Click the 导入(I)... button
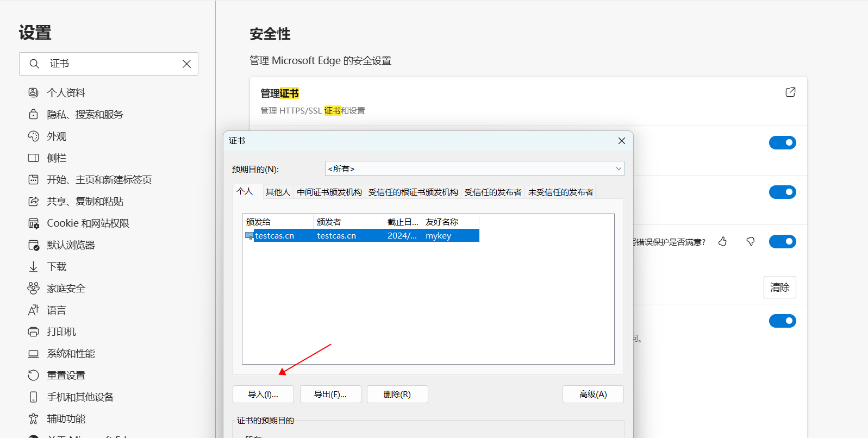Viewport: 868px width, 438px height. tap(263, 395)
